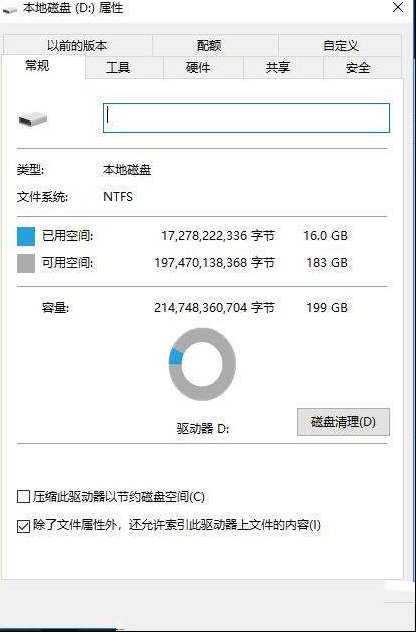The image size is (416, 632).
Task: Click the blue used space color square
Action: 26,236
